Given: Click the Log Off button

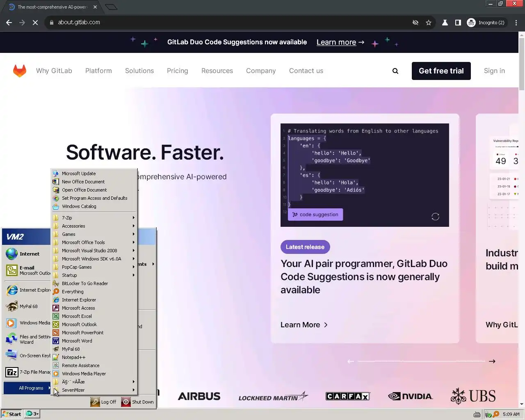Looking at the screenshot, I should [x=104, y=402].
